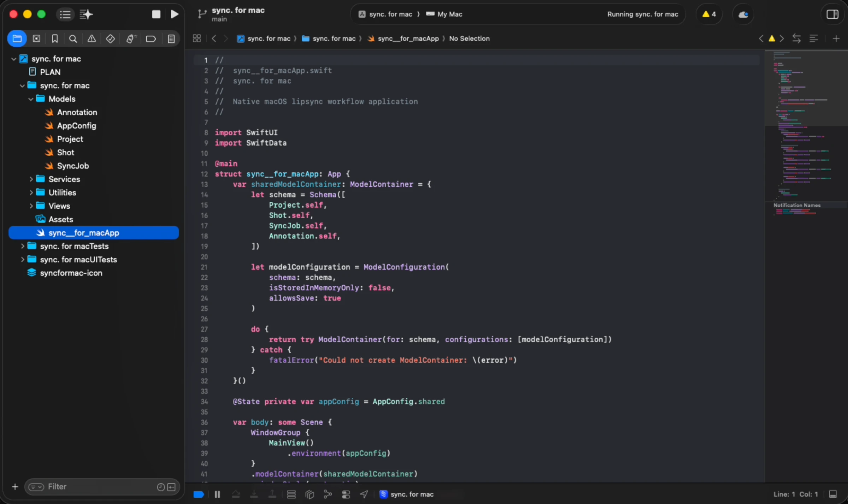Click the navigator Filter field

(102, 487)
